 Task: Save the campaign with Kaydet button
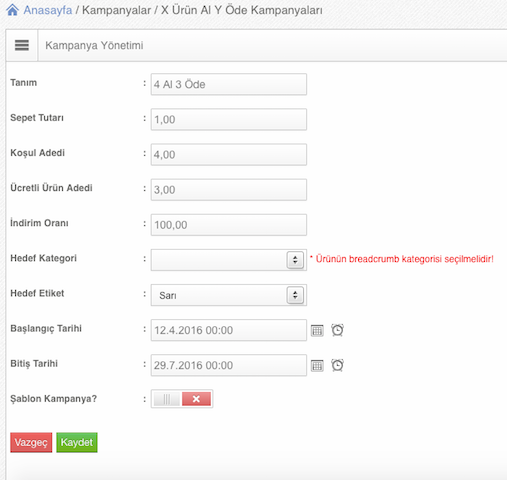[77, 442]
